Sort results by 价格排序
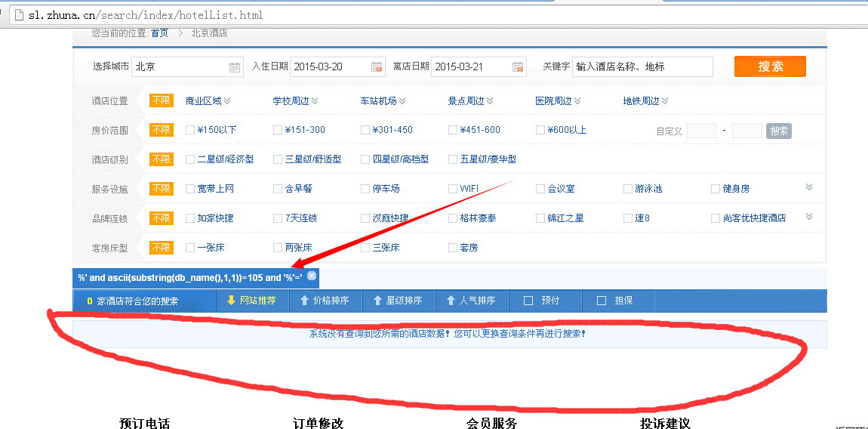Screen dimensions: 868x429 pyautogui.click(x=325, y=301)
